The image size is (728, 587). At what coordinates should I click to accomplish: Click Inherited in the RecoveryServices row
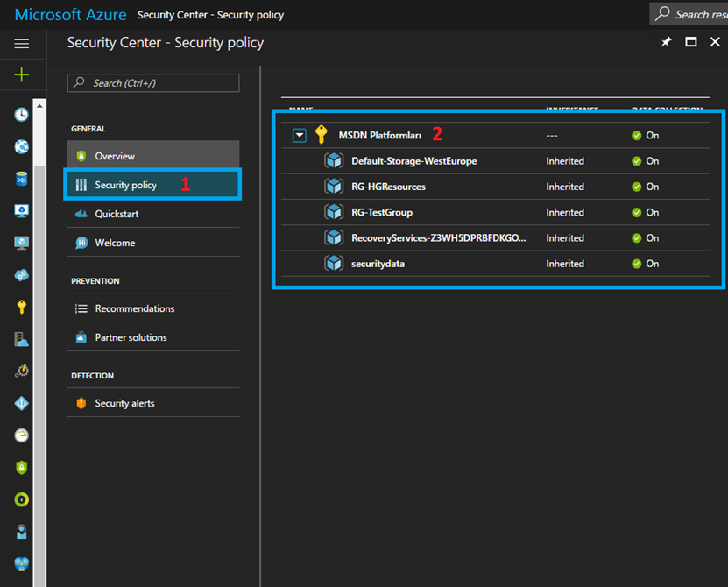565,237
